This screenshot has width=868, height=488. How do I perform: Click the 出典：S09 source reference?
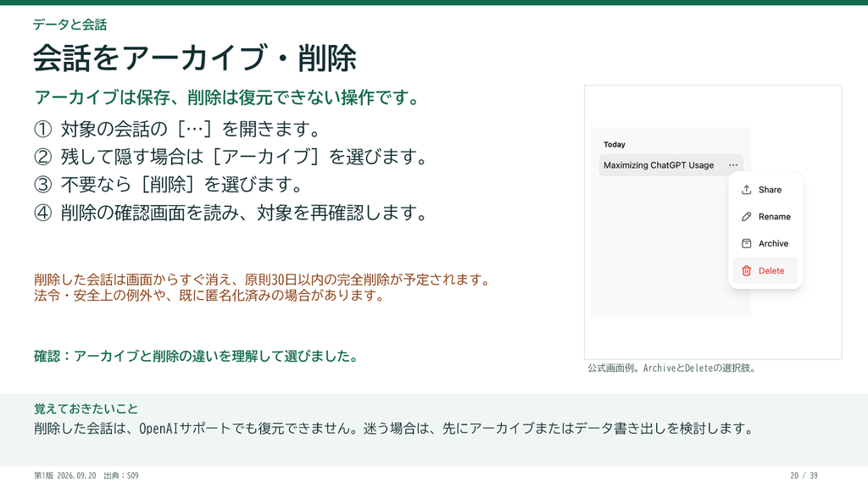coord(121,475)
